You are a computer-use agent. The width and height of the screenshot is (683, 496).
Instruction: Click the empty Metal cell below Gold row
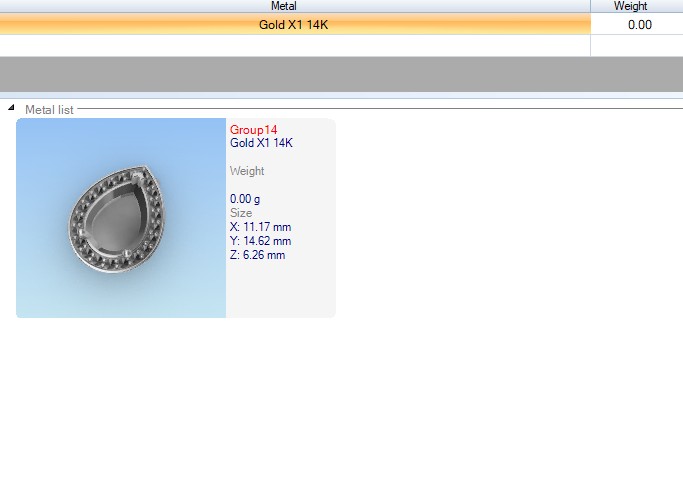[295, 45]
